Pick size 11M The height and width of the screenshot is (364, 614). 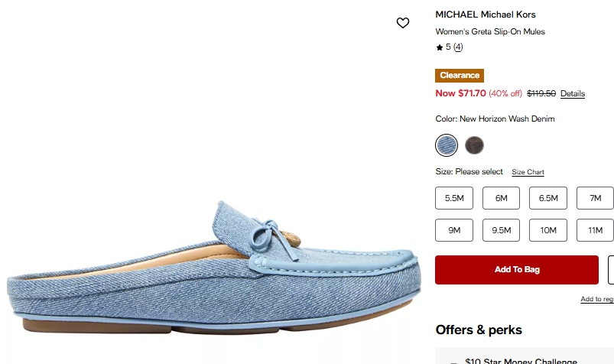point(595,230)
